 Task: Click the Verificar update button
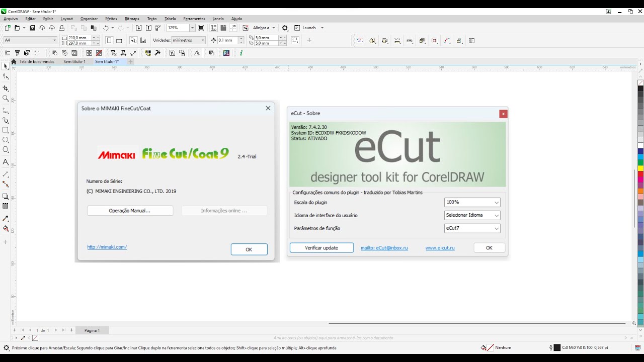click(321, 248)
